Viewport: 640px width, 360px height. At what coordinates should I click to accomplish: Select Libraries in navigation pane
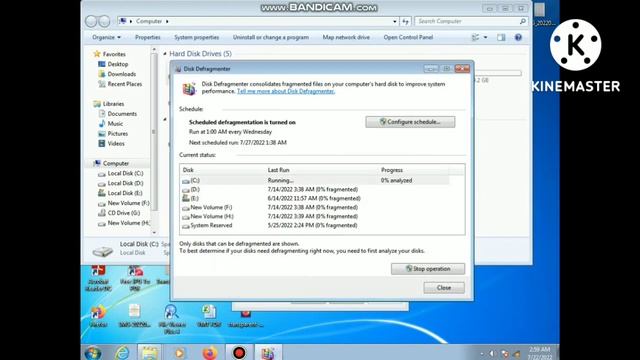pyautogui.click(x=113, y=104)
